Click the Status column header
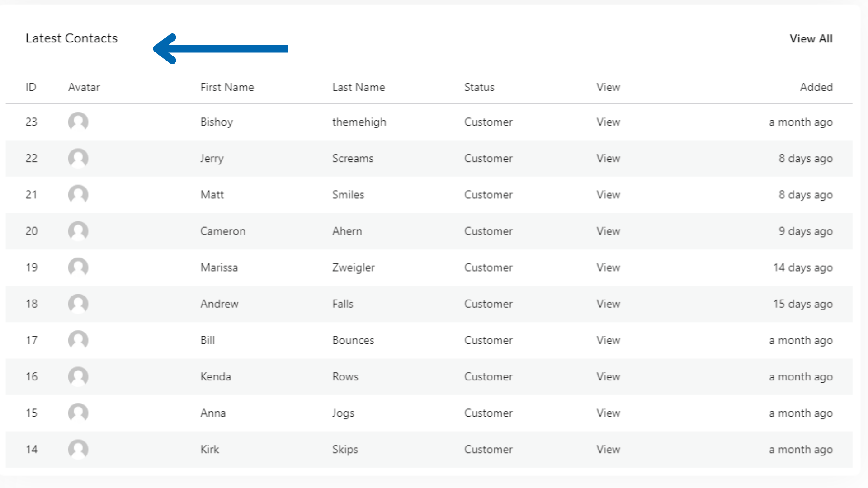Viewport: 868px width, 488px height. pyautogui.click(x=479, y=87)
